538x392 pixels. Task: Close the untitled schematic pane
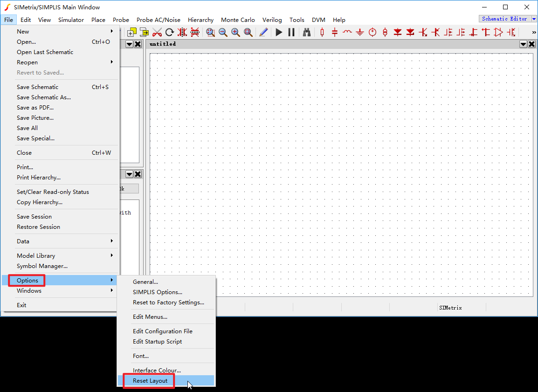pos(532,44)
